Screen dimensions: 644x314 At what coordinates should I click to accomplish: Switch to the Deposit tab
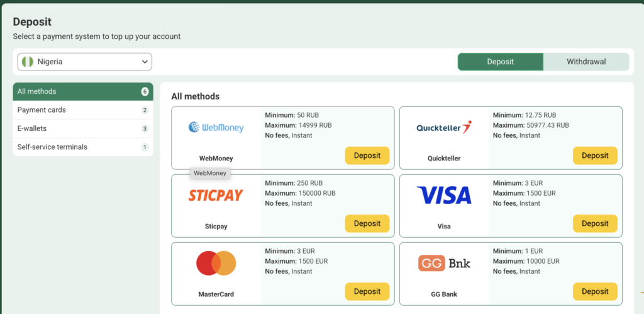point(500,62)
